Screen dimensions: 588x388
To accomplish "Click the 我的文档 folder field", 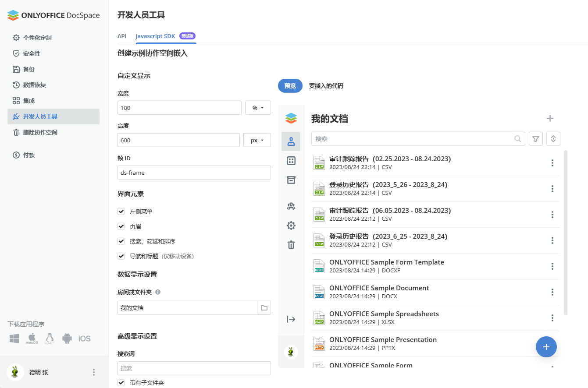I will 187,308.
